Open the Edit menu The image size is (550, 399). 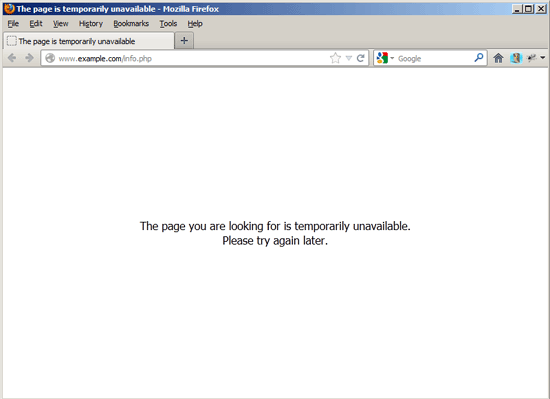point(36,24)
